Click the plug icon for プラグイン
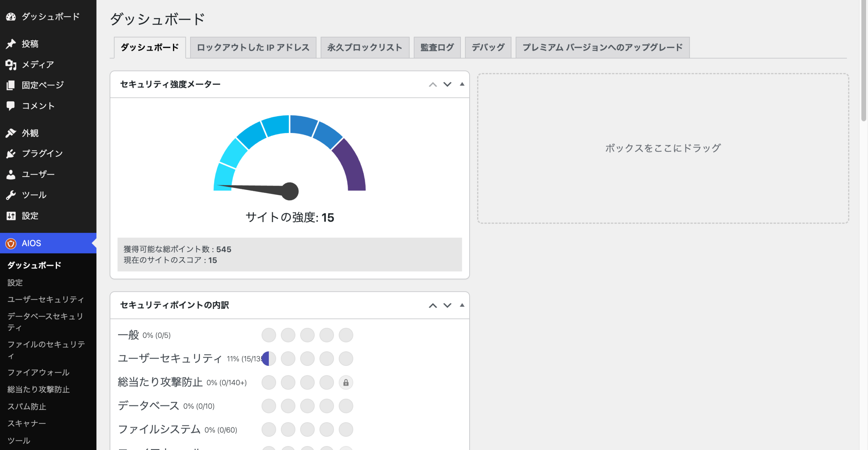Image resolution: width=868 pixels, height=450 pixels. pyautogui.click(x=11, y=154)
